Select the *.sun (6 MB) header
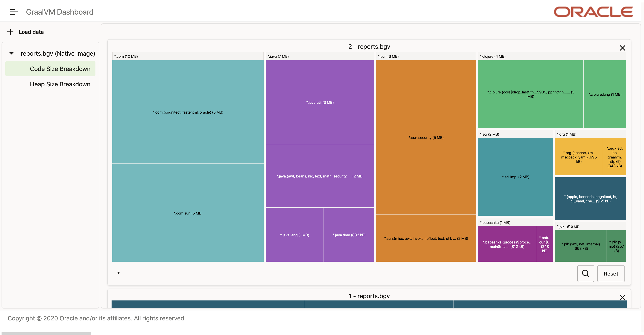The height and width of the screenshot is (335, 644). click(426, 56)
